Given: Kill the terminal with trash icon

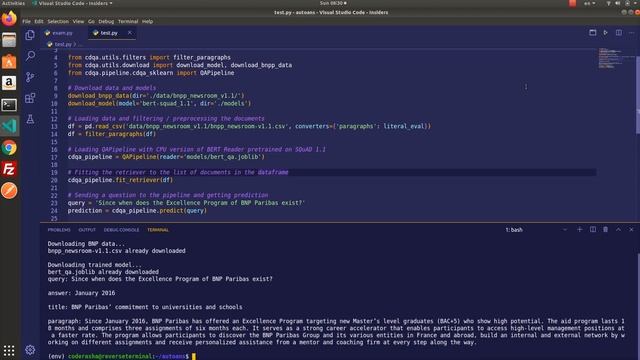Looking at the screenshot, I should click(x=606, y=230).
